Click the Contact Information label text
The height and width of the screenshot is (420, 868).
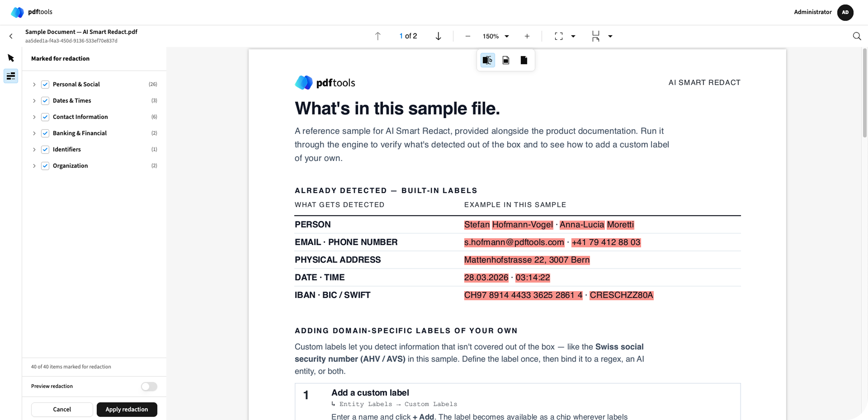click(80, 117)
